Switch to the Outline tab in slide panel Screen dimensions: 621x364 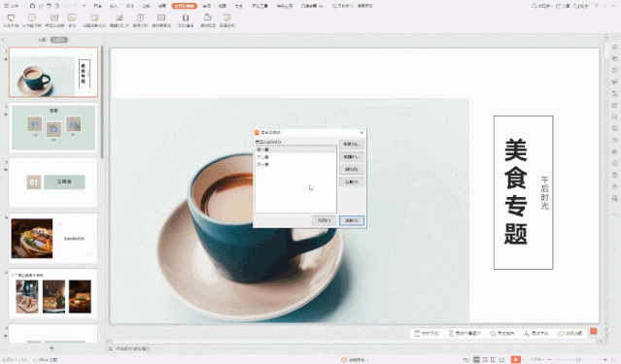[42, 40]
